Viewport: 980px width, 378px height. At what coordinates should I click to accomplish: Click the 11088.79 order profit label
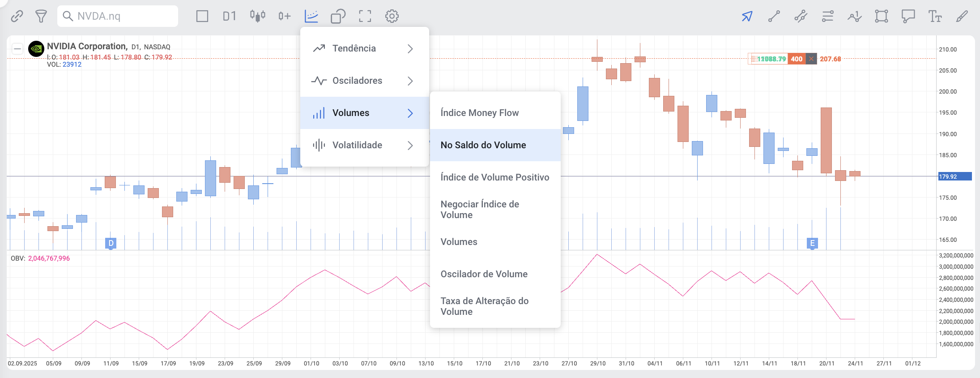coord(771,59)
